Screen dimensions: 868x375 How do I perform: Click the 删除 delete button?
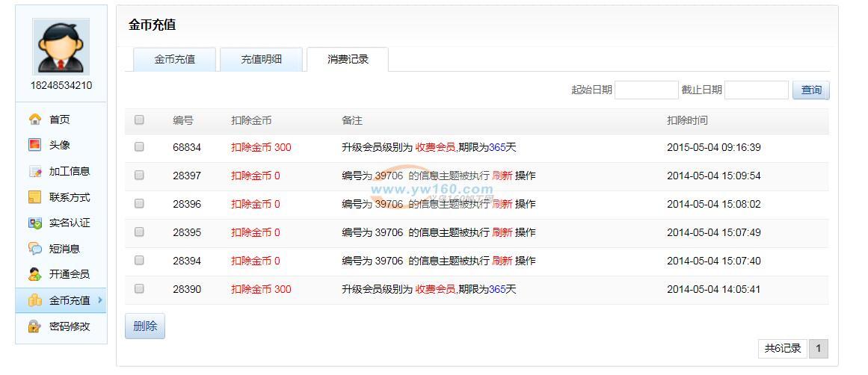[145, 326]
